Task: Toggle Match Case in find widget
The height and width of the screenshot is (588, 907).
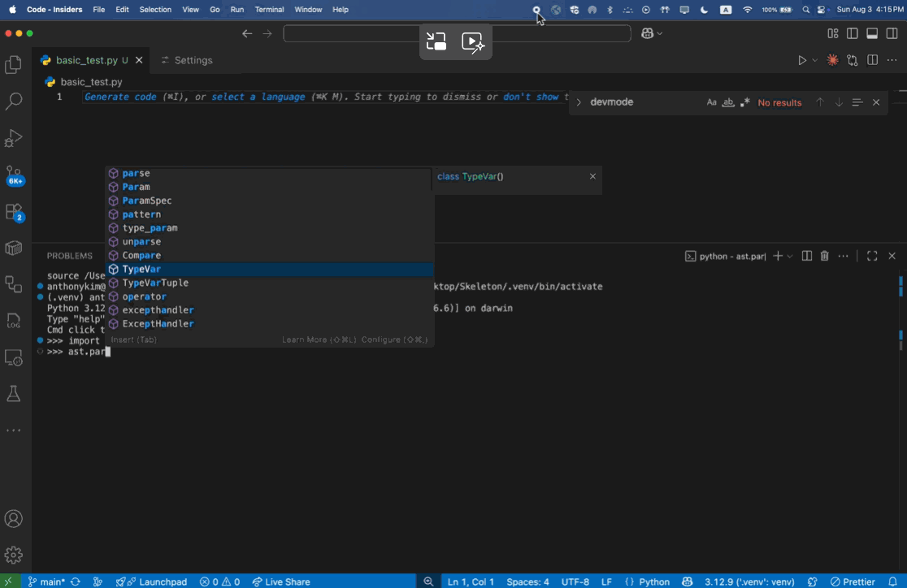Action: point(711,102)
